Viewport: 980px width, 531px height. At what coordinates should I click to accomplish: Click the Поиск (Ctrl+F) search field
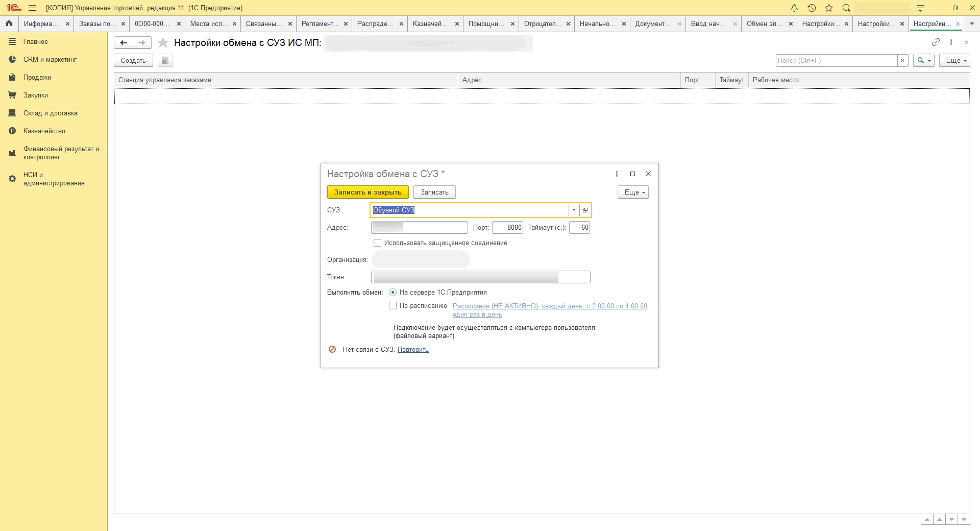[x=837, y=61]
